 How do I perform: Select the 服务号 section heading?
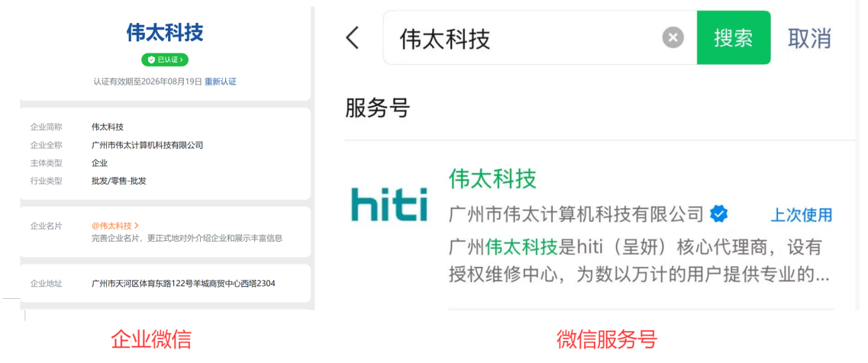(x=377, y=108)
